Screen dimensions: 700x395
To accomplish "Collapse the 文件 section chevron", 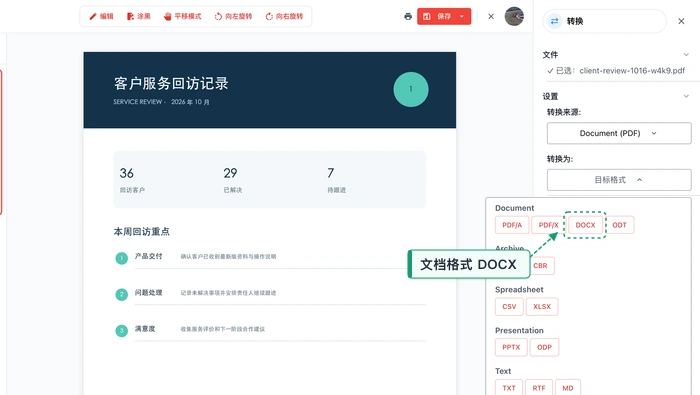I will click(686, 54).
